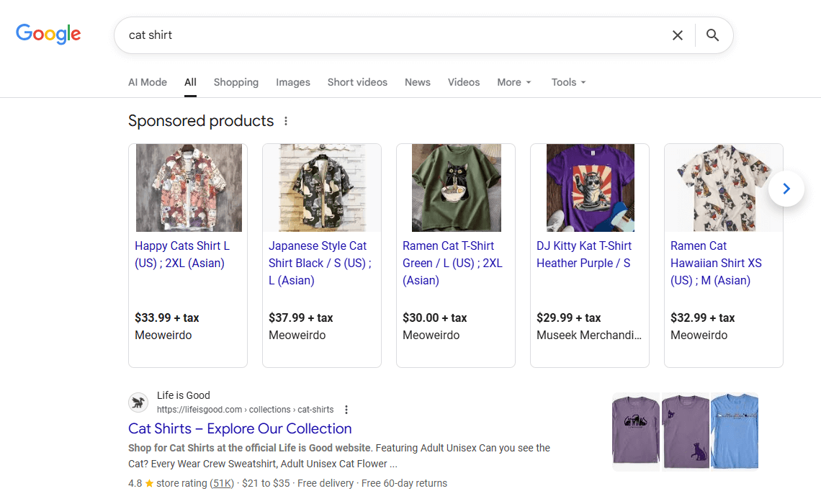This screenshot has width=821, height=504.
Task: Open the Cat Shirts collection link
Action: [240, 428]
